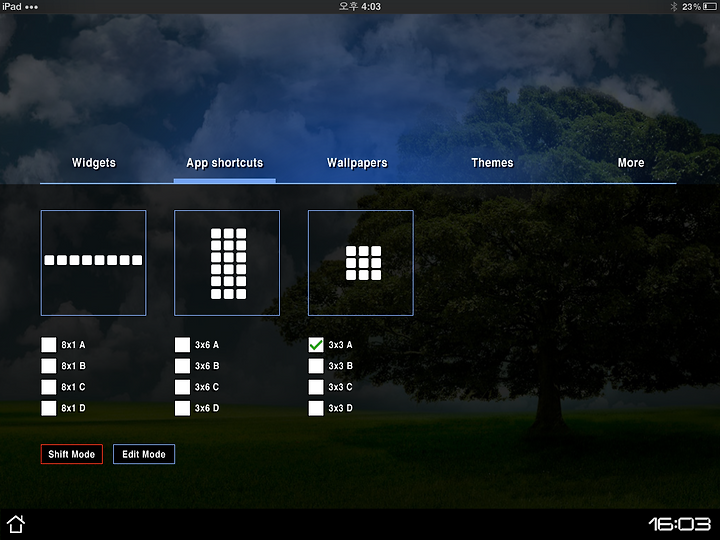Enable the 3x6 A checkbox
Viewport: 720px width, 540px height.
pyautogui.click(x=182, y=344)
